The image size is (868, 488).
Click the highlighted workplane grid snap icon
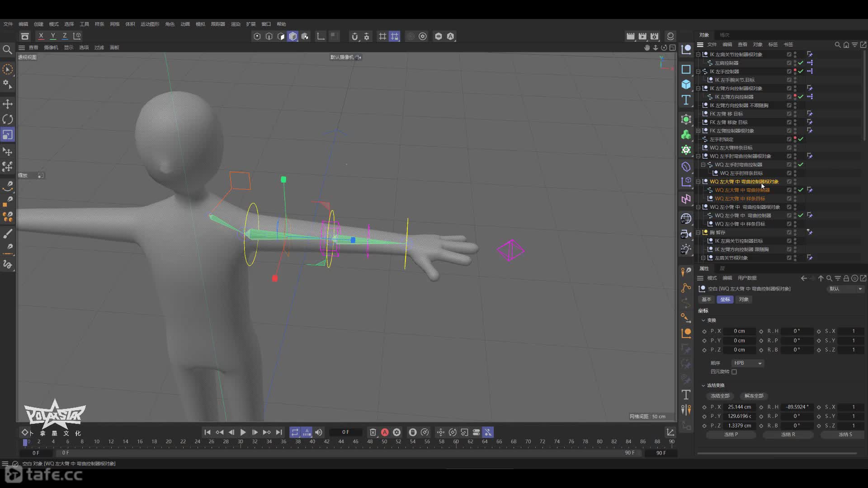pos(394,36)
